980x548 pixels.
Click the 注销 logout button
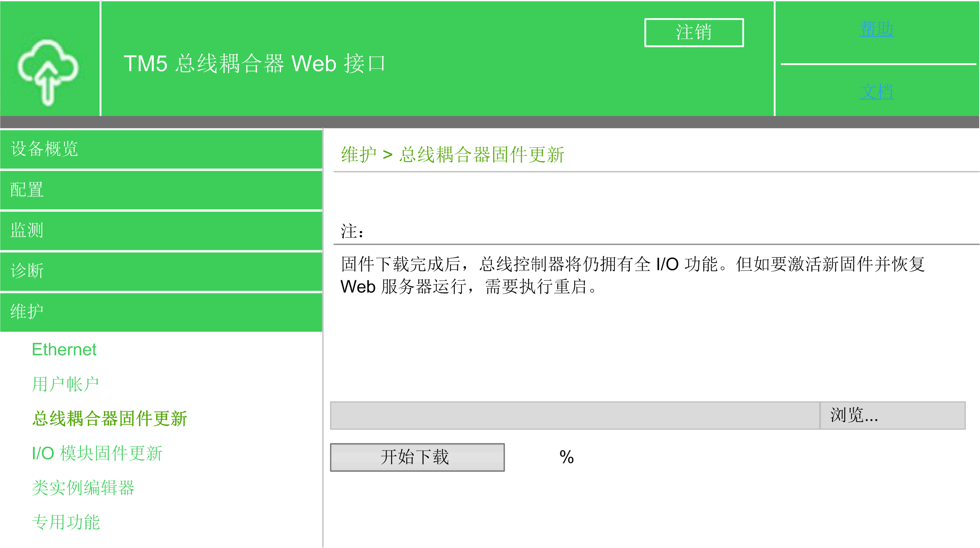(x=694, y=32)
